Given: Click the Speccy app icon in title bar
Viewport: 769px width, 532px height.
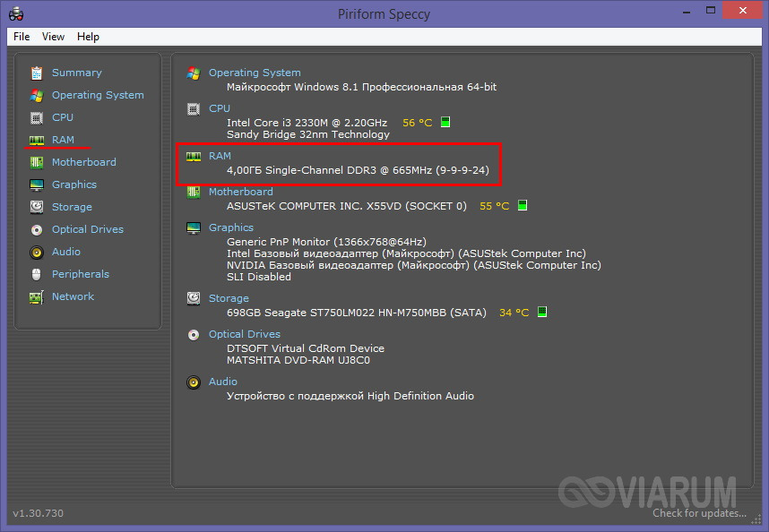Looking at the screenshot, I should 15,13.
